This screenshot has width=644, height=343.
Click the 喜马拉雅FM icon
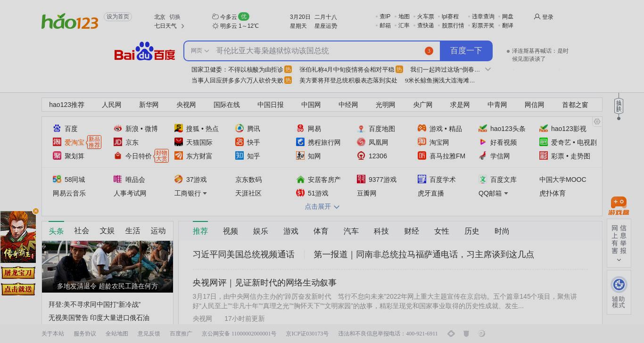422,155
